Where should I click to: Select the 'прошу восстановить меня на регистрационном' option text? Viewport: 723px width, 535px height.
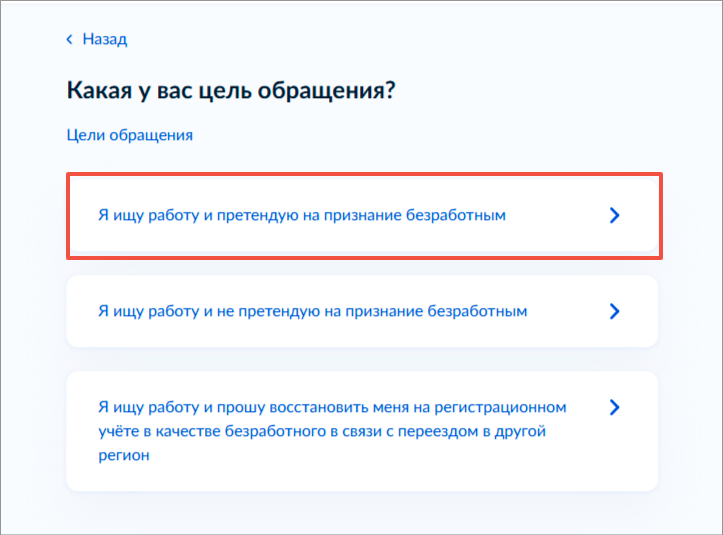tap(391, 407)
